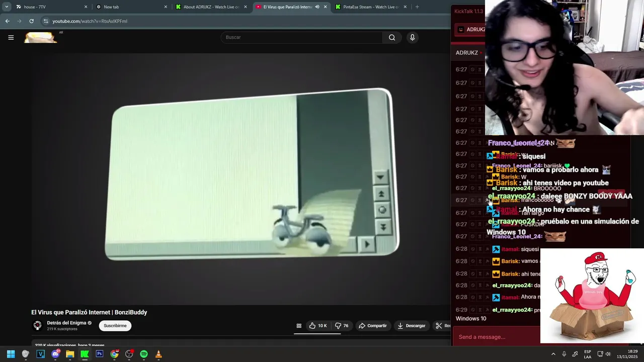Open Spotify from the taskbar

pos(144,354)
